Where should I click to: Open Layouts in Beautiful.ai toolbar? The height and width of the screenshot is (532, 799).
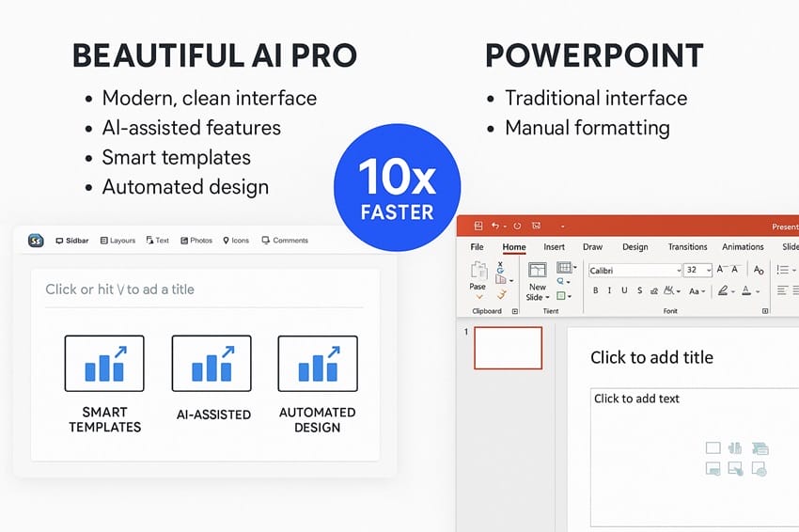pyautogui.click(x=117, y=241)
